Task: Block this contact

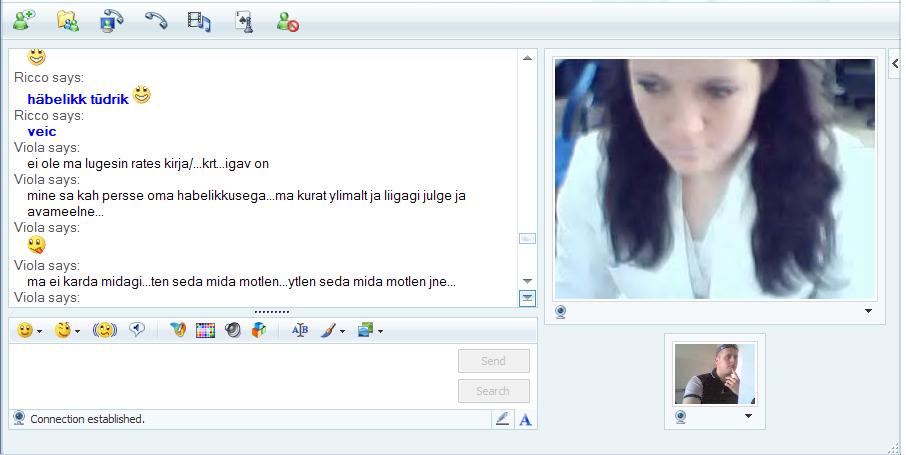Action: 287,21
